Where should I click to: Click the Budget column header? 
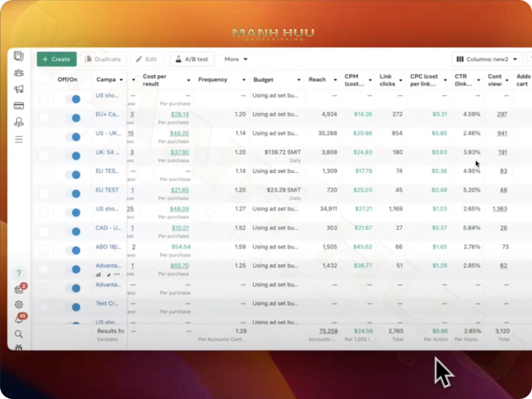[264, 80]
